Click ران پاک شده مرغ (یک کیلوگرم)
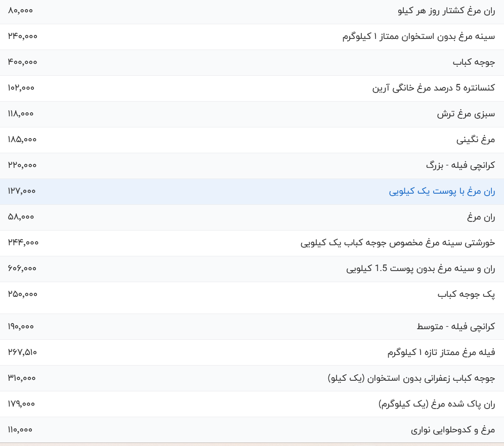 [x=437, y=404]
